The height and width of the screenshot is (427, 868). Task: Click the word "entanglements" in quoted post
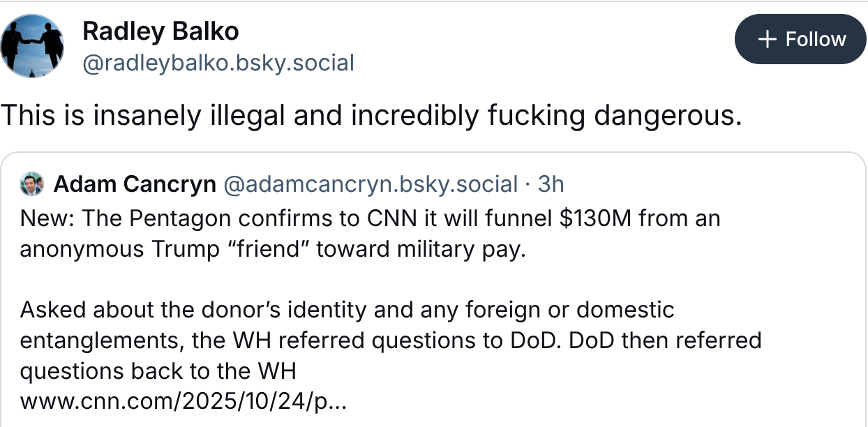tap(91, 340)
